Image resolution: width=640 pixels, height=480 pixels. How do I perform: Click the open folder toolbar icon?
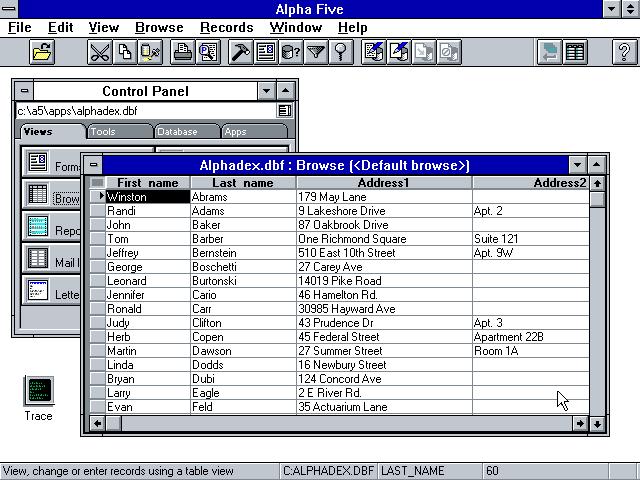click(42, 52)
